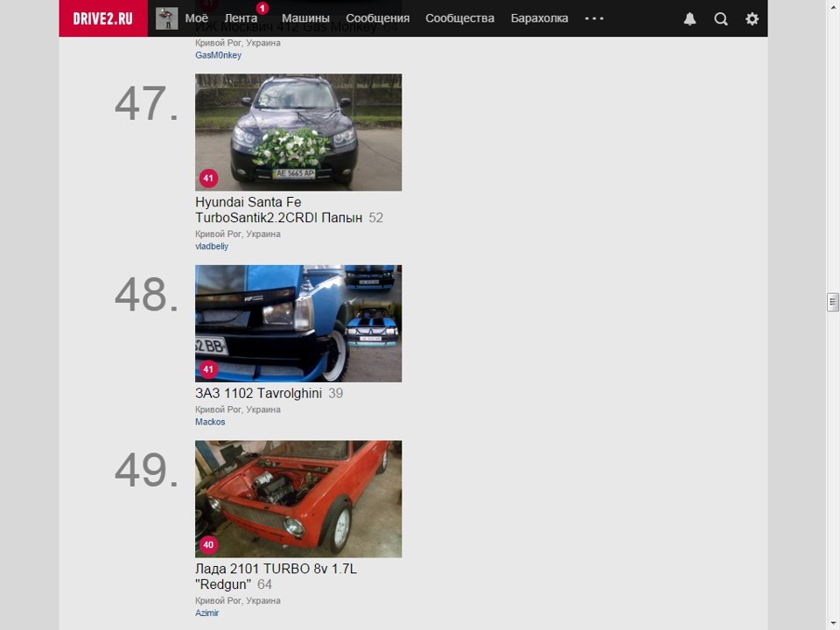Open the Лада 2101 TURBO Redgun title
This screenshot has height=630, width=840.
pos(276,577)
